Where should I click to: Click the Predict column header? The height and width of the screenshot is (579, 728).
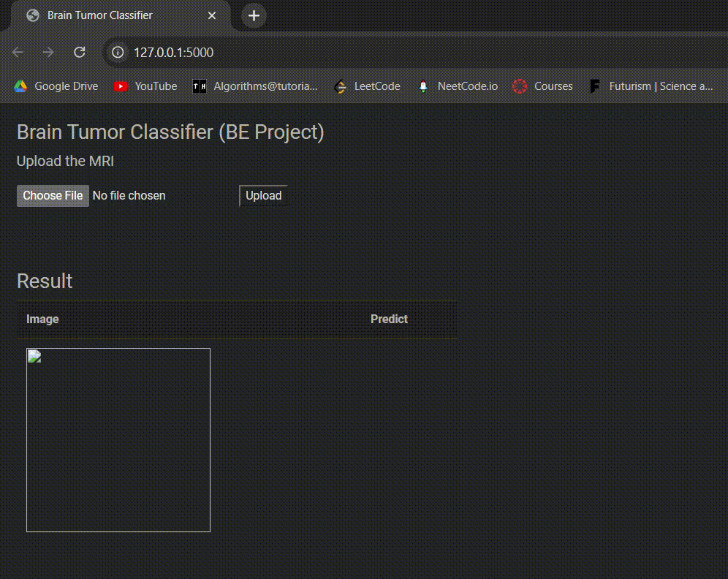389,319
